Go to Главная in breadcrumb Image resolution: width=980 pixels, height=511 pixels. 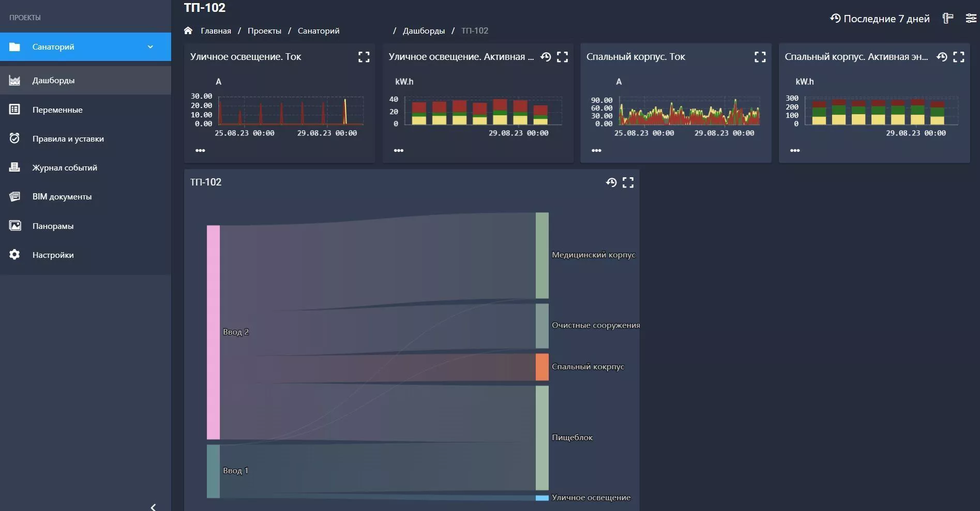coord(216,30)
